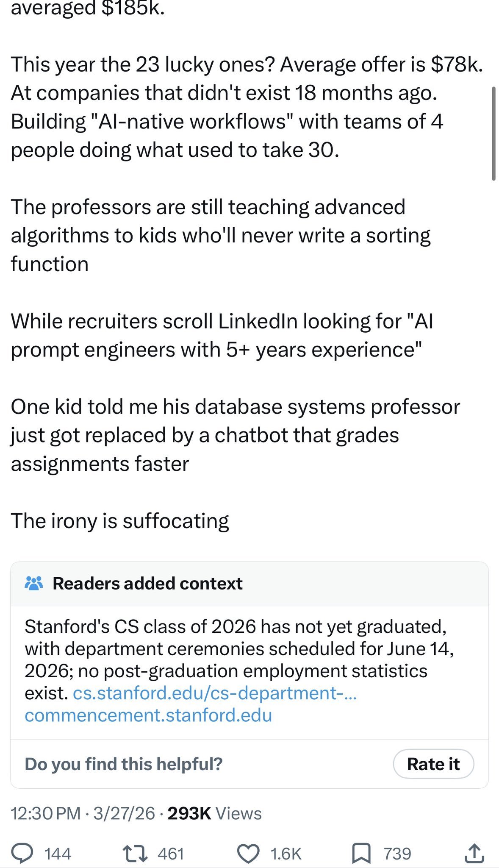Tap the 144 replies count
The image size is (499, 868).
(58, 854)
